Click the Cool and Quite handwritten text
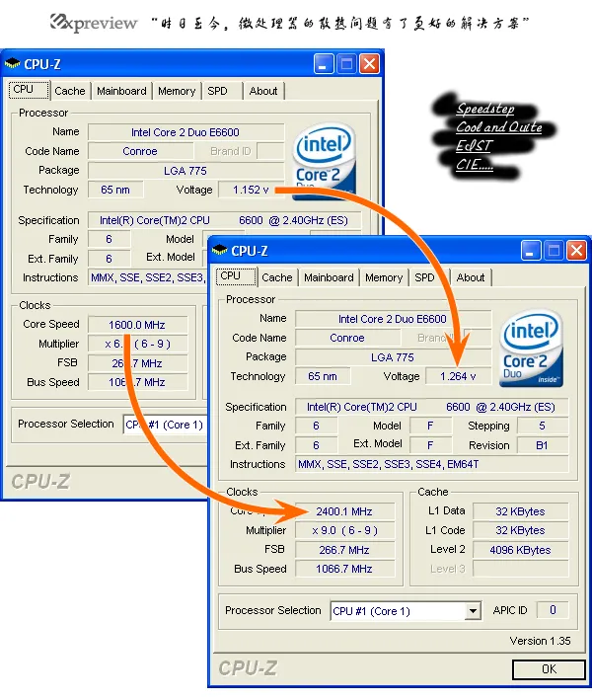This screenshot has height=700, width=592. [499, 127]
